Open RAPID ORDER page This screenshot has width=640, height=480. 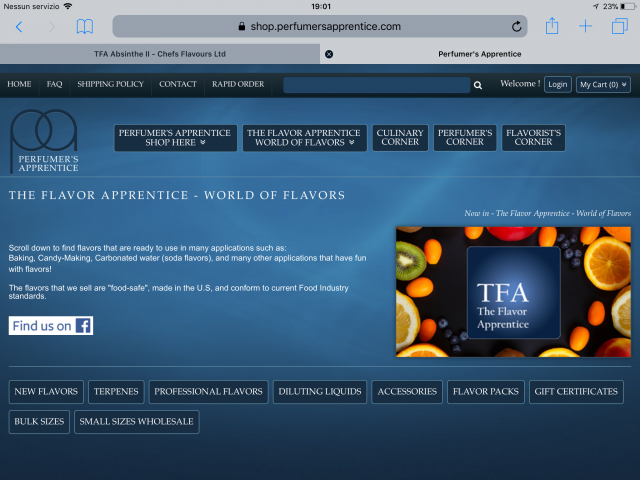click(x=238, y=84)
